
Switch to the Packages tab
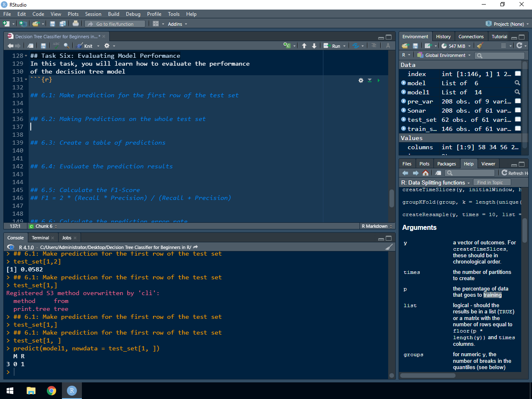(x=446, y=164)
